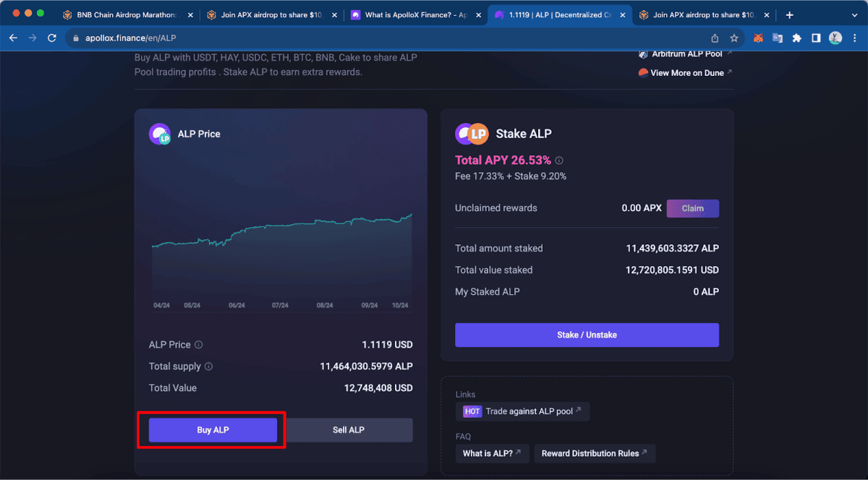Click the ALP Price logo icon
Screen dimensions: 868x480
click(x=160, y=134)
